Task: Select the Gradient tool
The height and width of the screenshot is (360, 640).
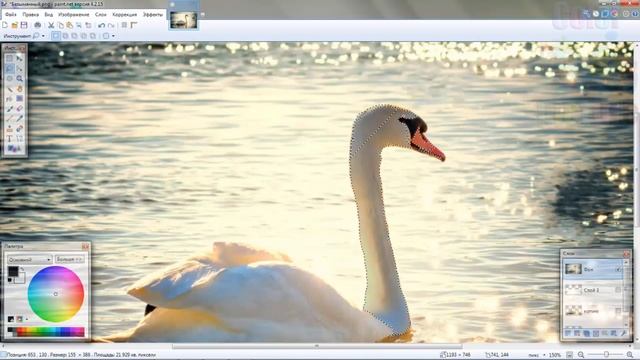Action: [19, 98]
